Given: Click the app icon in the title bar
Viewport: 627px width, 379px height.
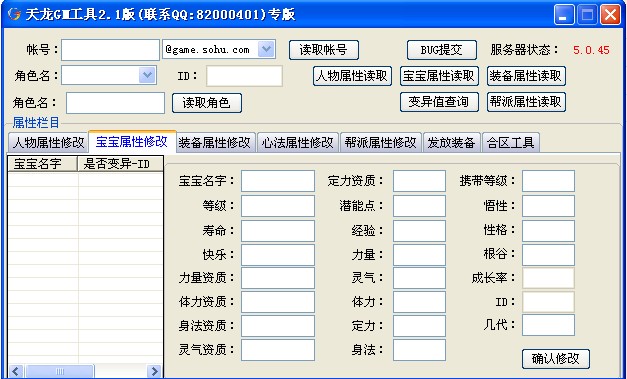Looking at the screenshot, I should click(x=14, y=14).
